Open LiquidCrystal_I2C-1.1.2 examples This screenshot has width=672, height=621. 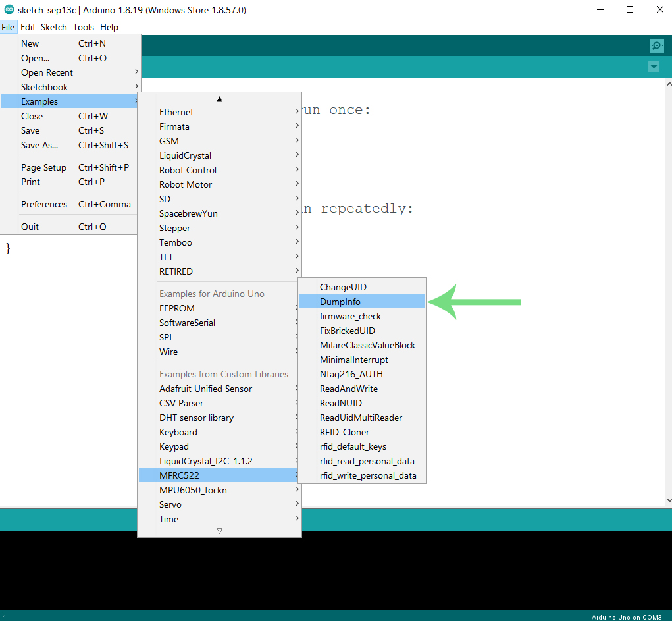(x=219, y=462)
